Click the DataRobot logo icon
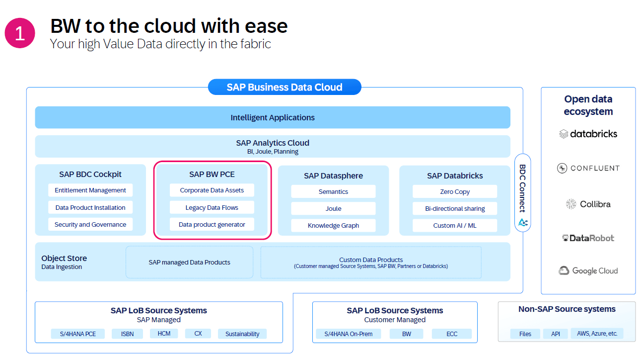Image resolution: width=644 pixels, height=357 pixels. click(565, 238)
